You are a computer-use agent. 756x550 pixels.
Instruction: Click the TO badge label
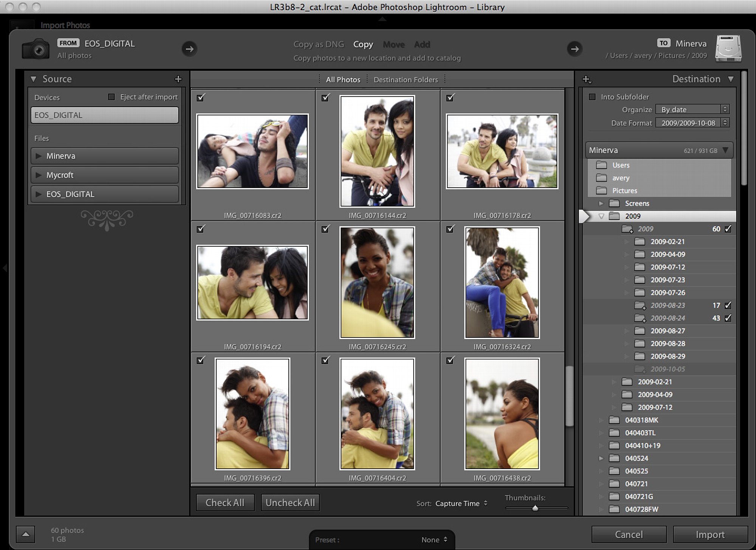click(x=663, y=43)
